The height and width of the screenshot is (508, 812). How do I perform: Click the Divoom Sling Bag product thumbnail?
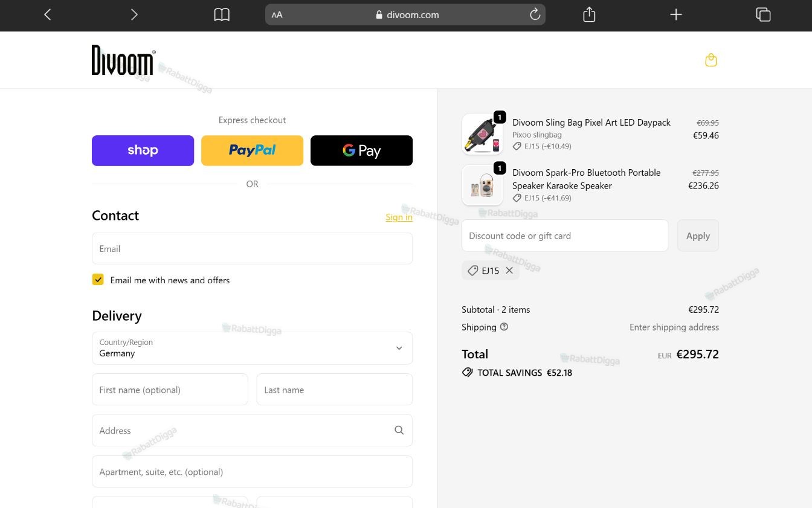[482, 134]
